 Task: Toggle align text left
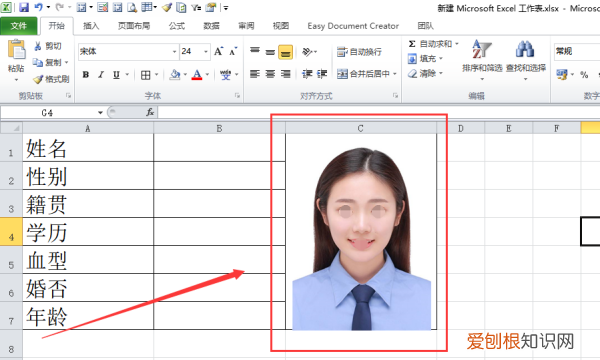click(255, 74)
